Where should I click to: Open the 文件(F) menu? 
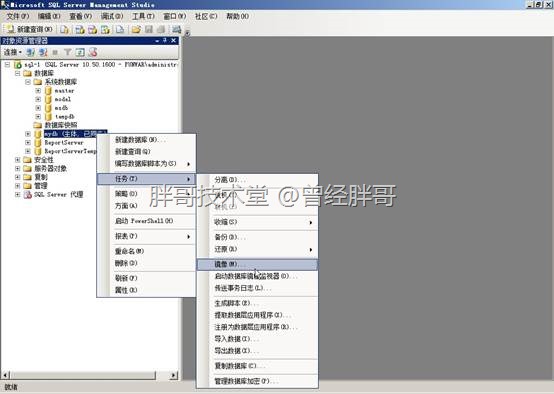[x=18, y=16]
